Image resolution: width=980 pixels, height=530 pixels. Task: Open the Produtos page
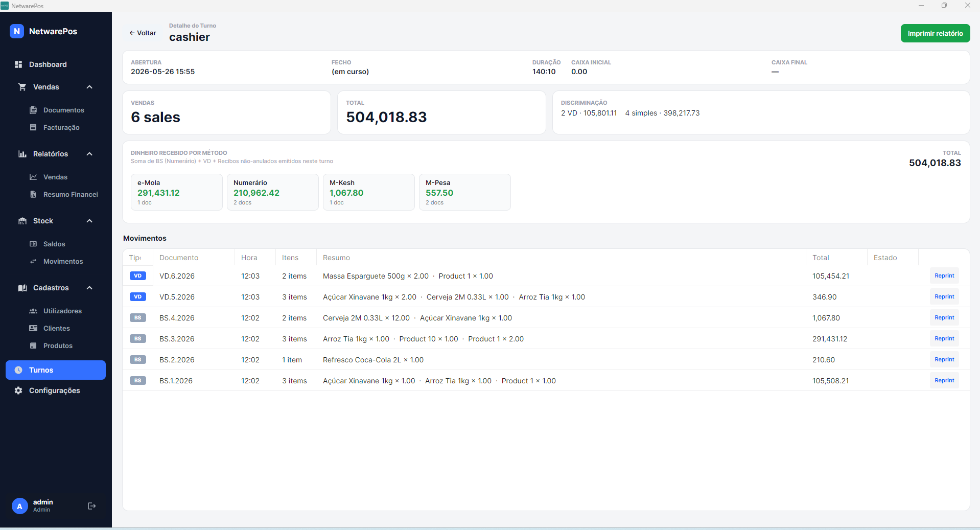coord(58,345)
